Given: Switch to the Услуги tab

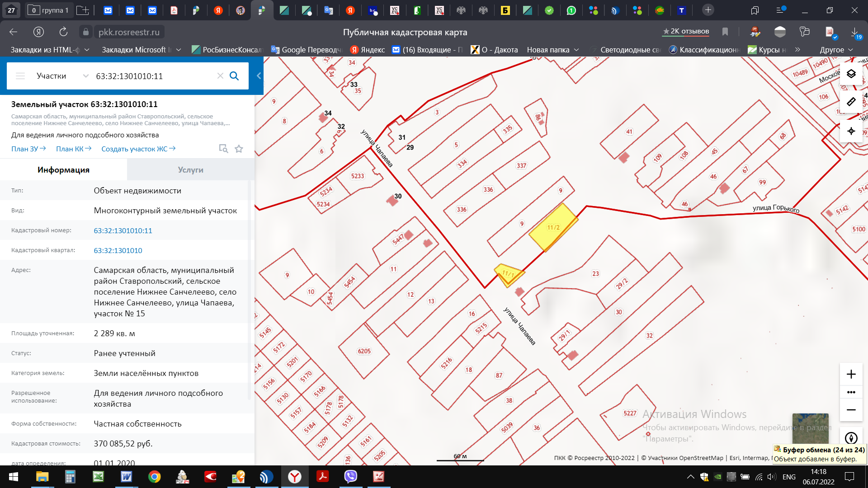Looking at the screenshot, I should 190,170.
